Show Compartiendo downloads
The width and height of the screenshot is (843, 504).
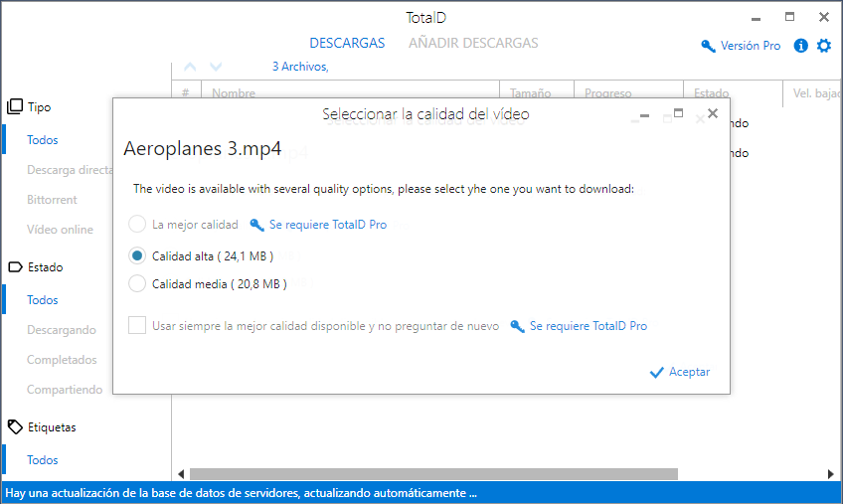click(x=65, y=390)
